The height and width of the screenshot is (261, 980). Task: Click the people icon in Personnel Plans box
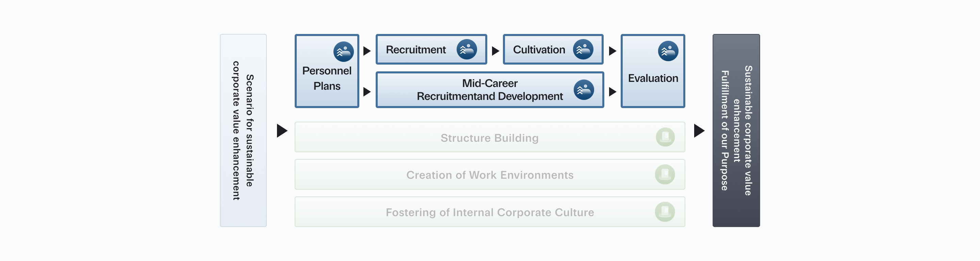pos(343,52)
